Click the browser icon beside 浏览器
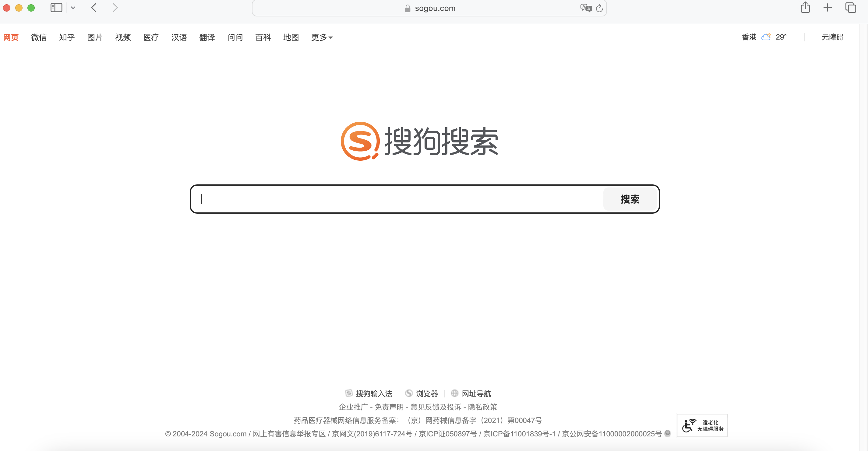 coord(409,393)
